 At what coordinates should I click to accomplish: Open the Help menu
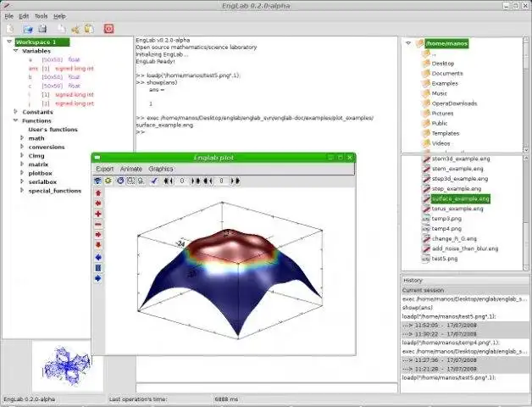point(59,16)
